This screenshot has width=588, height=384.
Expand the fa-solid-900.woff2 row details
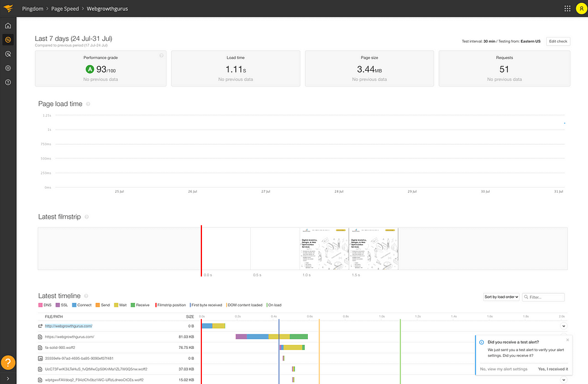point(563,347)
